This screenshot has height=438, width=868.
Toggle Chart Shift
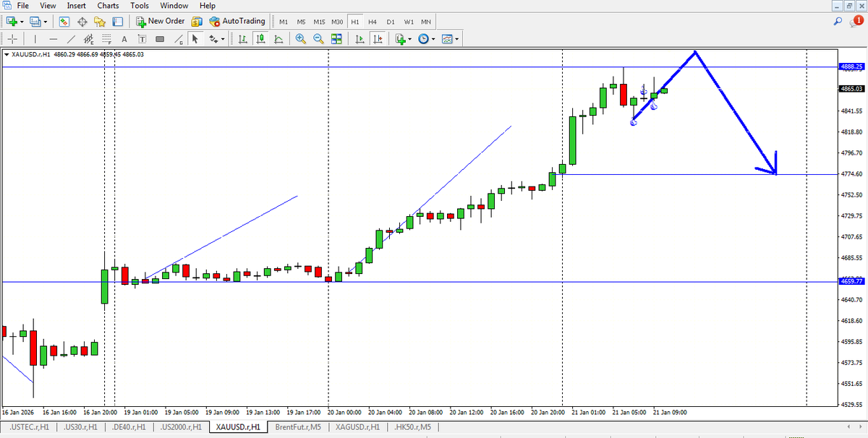click(378, 39)
